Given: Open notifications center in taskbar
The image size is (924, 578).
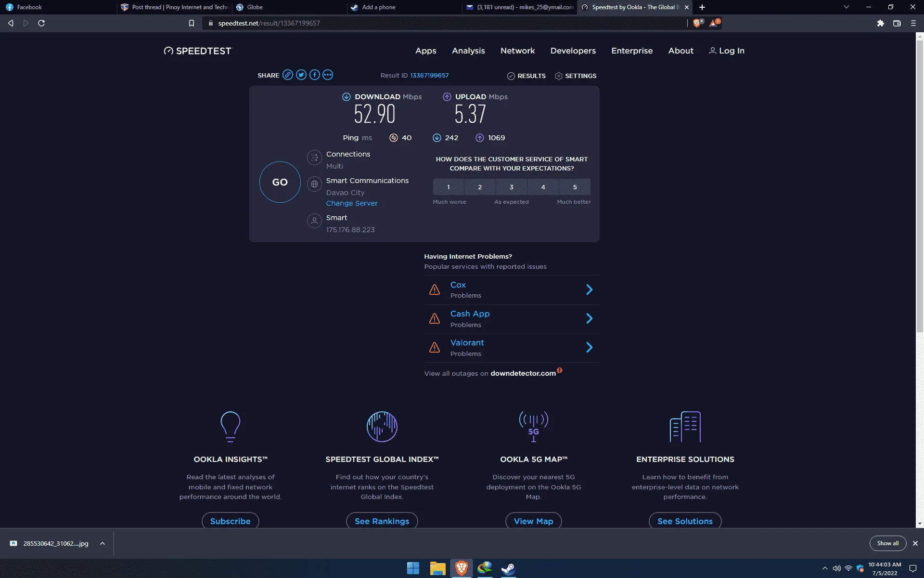Looking at the screenshot, I should [x=912, y=568].
